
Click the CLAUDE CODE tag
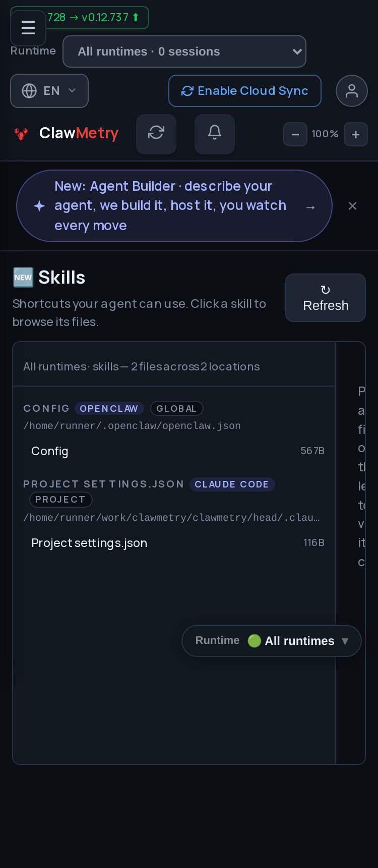tap(232, 484)
